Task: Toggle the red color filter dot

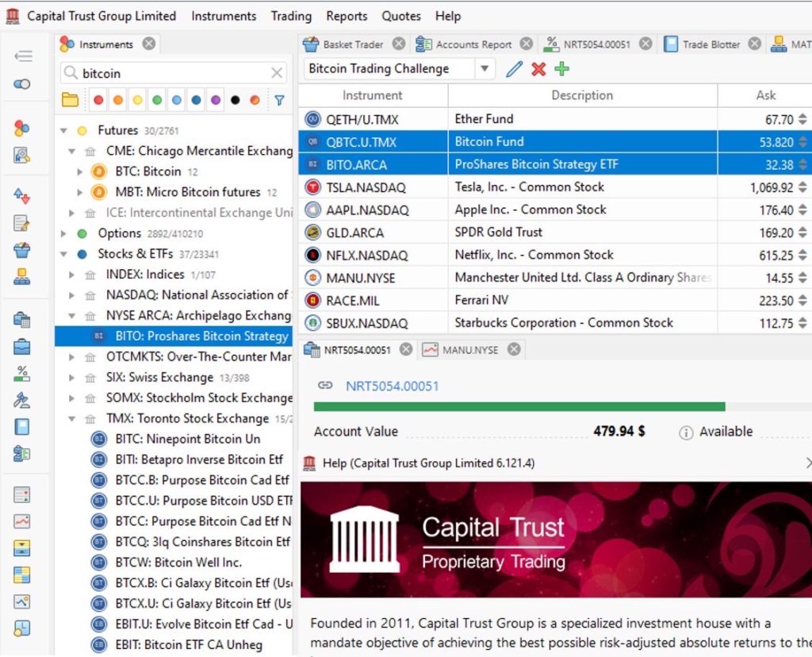Action: tap(98, 101)
